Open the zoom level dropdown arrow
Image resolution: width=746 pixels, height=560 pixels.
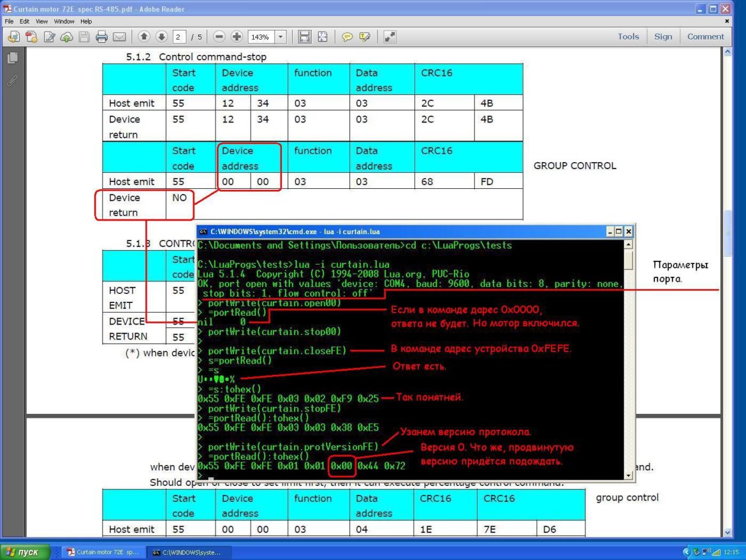click(281, 36)
